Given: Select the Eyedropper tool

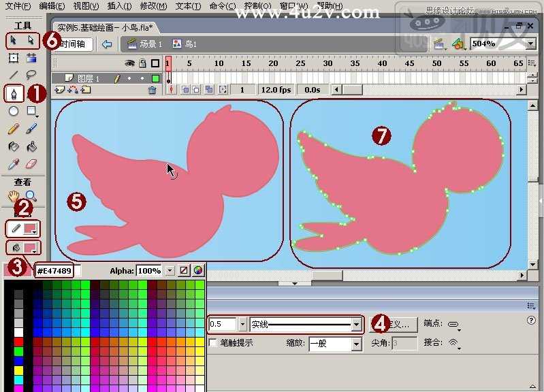Looking at the screenshot, I should (13, 164).
